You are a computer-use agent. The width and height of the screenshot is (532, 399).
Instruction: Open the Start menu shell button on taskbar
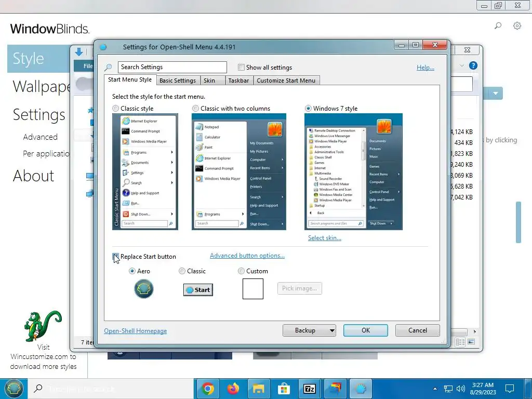14,389
